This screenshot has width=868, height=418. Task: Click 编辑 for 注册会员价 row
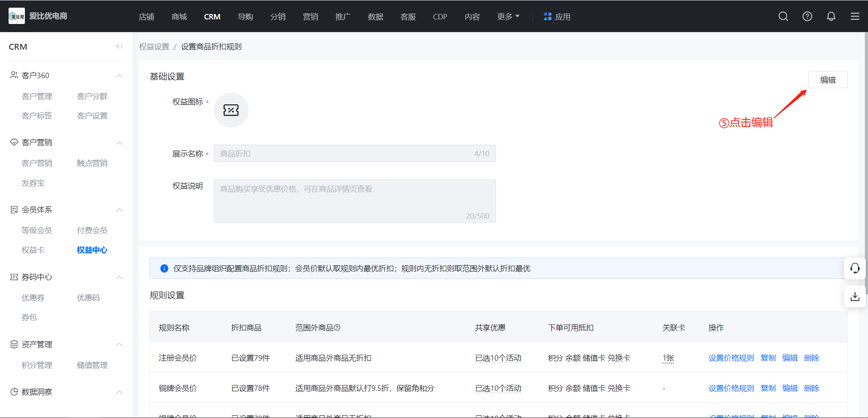[x=790, y=358]
